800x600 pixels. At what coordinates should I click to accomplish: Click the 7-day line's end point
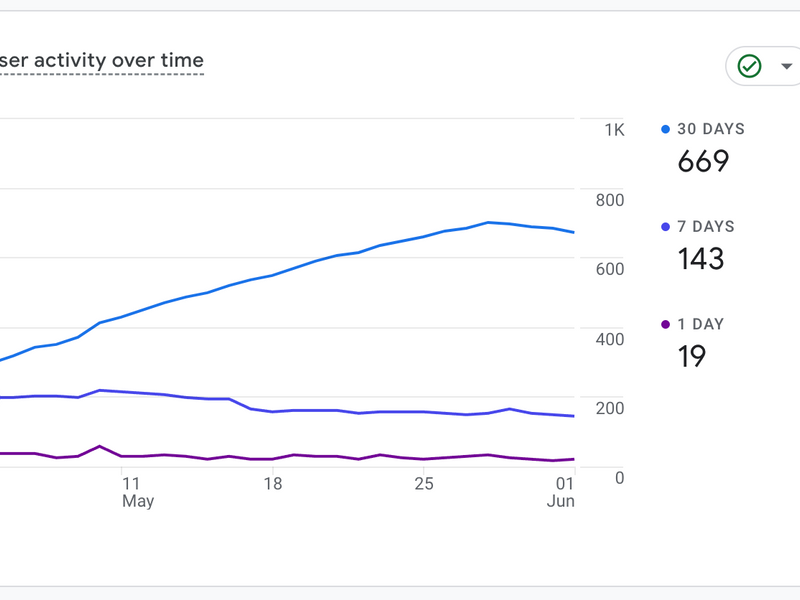point(573,416)
